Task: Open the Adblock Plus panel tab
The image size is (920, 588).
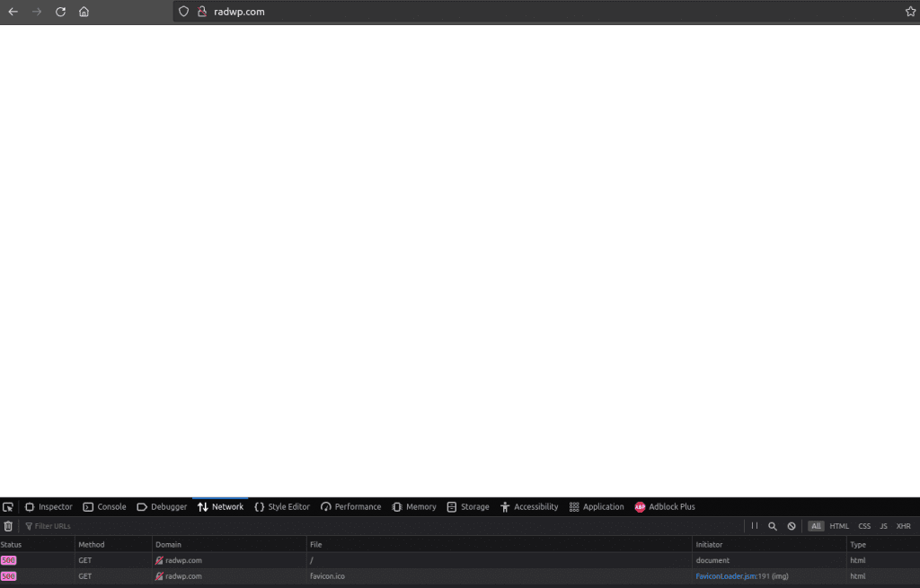Action: [x=665, y=507]
